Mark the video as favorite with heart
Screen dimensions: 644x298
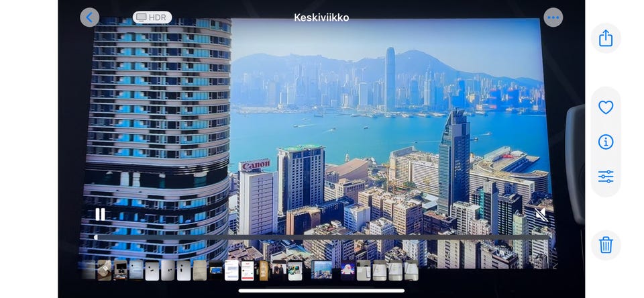(x=606, y=107)
